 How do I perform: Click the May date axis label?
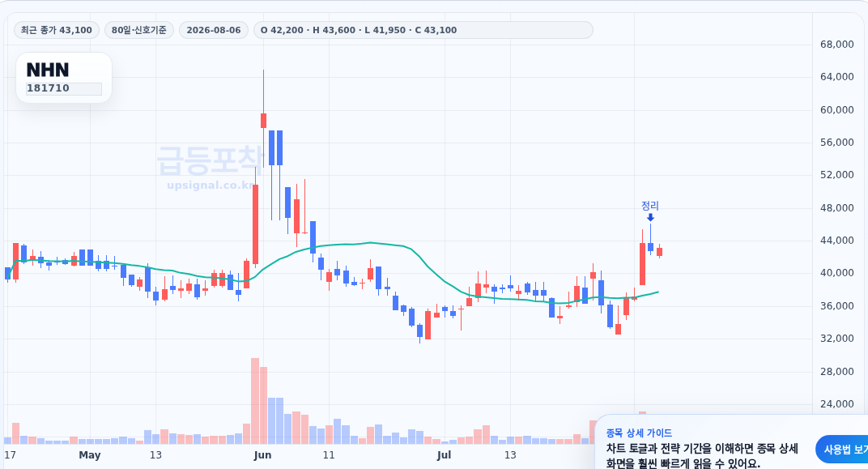[x=90, y=455]
